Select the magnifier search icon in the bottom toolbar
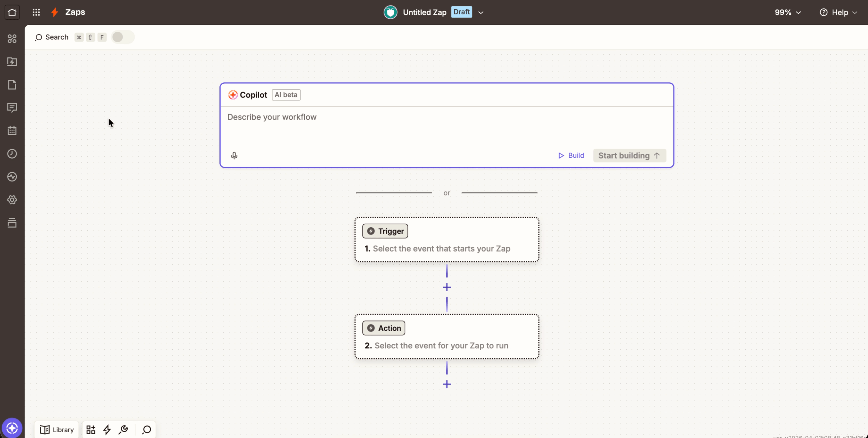868x438 pixels. point(146,430)
